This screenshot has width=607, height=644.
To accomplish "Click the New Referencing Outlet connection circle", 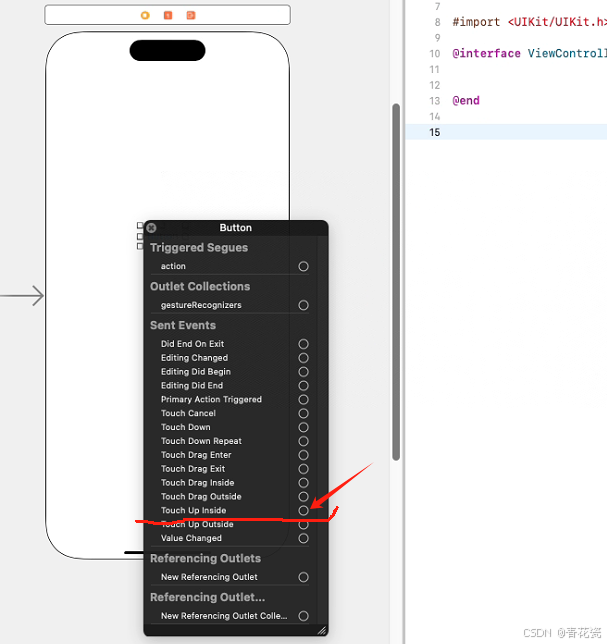I will pyautogui.click(x=304, y=577).
